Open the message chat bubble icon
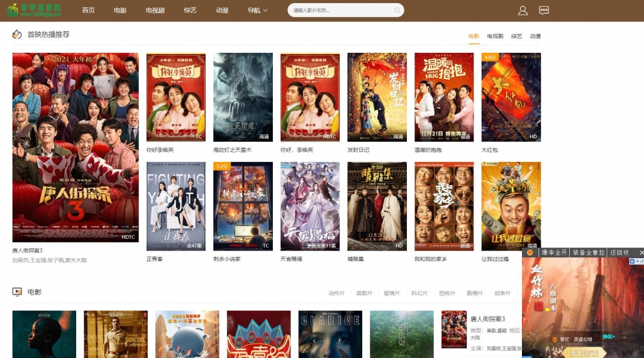 (544, 10)
